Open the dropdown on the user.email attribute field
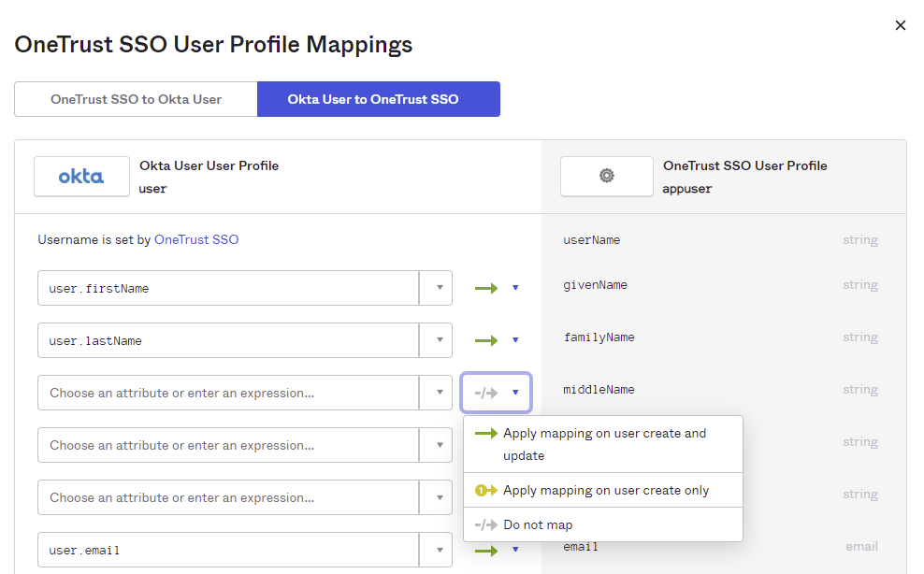 436,552
